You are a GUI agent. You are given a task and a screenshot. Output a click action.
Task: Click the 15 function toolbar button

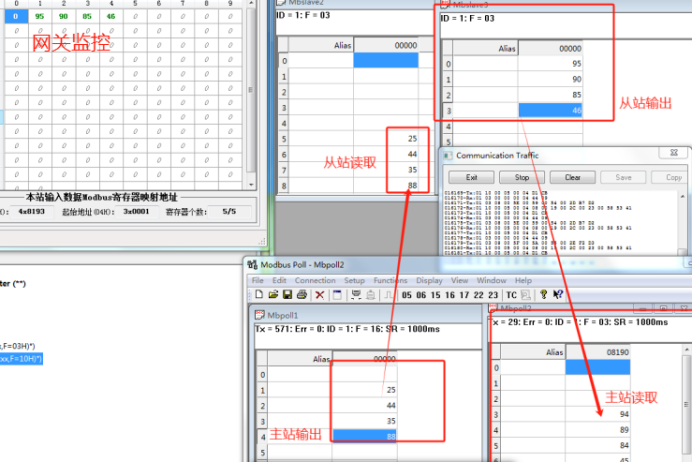[x=435, y=295]
